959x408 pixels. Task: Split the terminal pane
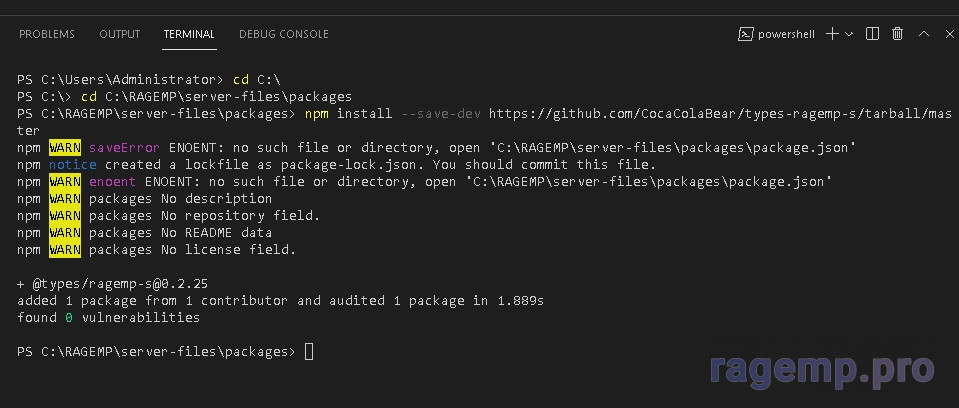click(x=873, y=34)
